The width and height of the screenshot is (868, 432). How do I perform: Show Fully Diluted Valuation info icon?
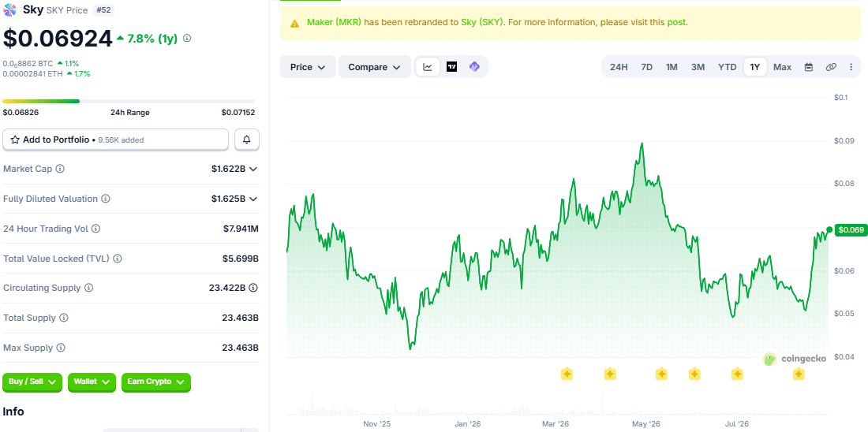pyautogui.click(x=106, y=199)
